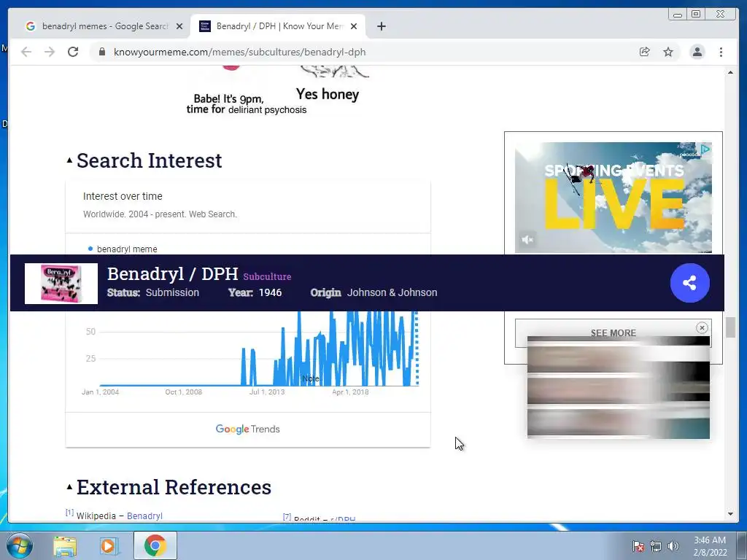The height and width of the screenshot is (560, 747).
Task: Click the floating blurred video player
Action: [x=618, y=387]
